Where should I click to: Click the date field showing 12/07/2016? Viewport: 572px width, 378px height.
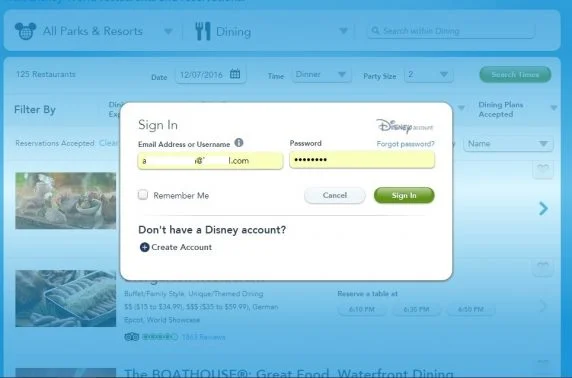(x=210, y=74)
